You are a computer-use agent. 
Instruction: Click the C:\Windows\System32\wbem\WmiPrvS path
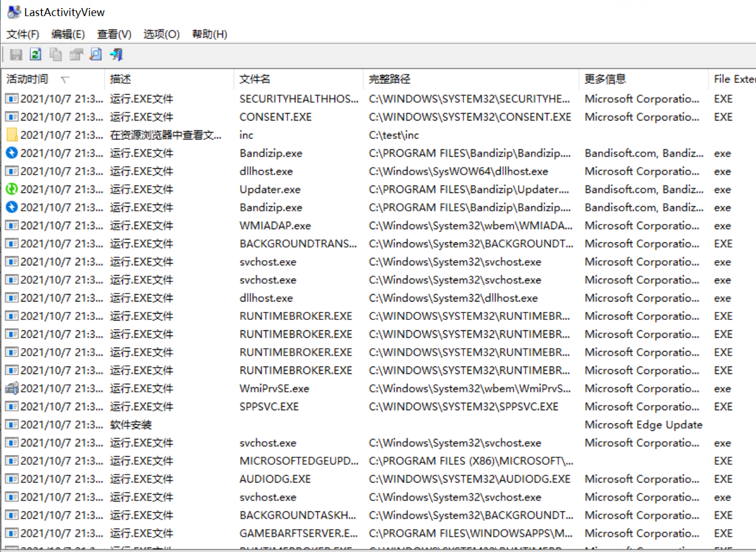[470, 388]
